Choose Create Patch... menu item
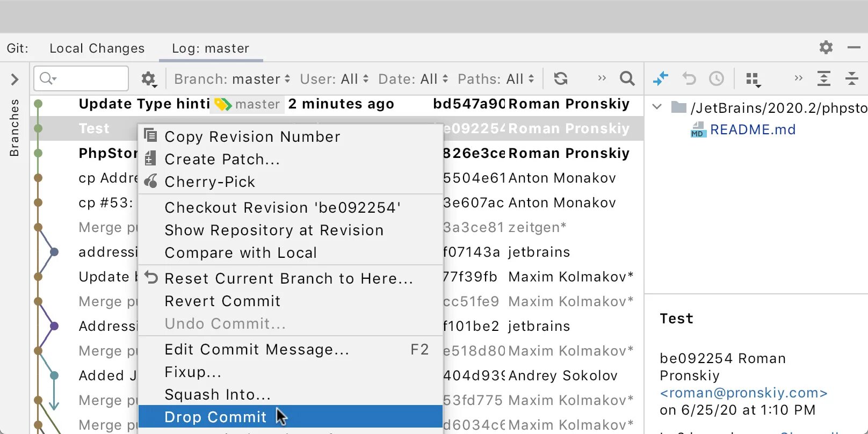This screenshot has height=434, width=868. pyautogui.click(x=291, y=159)
